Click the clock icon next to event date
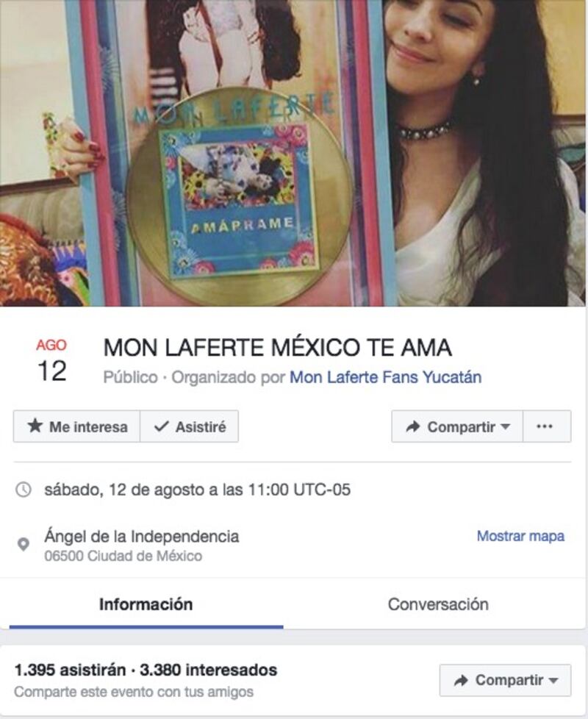 point(24,490)
